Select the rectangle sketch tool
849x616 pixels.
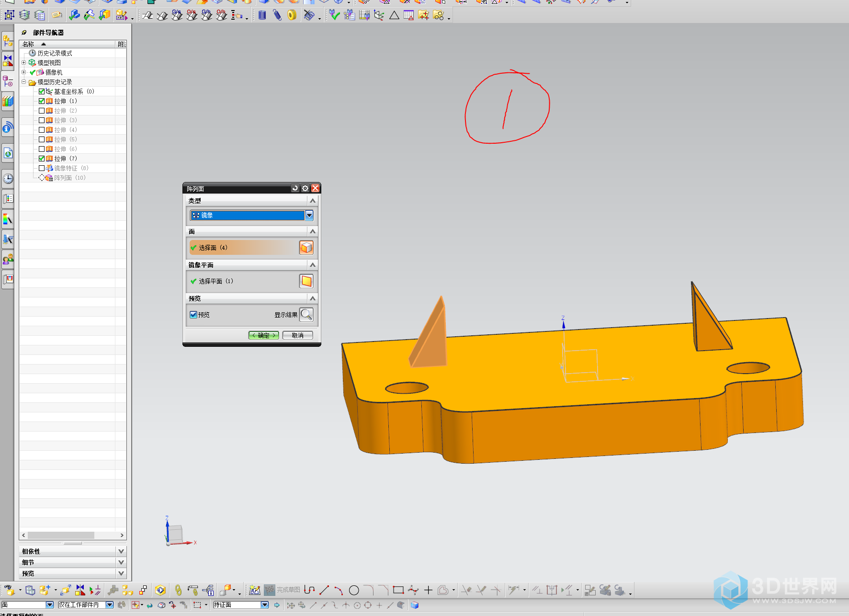pos(398,590)
